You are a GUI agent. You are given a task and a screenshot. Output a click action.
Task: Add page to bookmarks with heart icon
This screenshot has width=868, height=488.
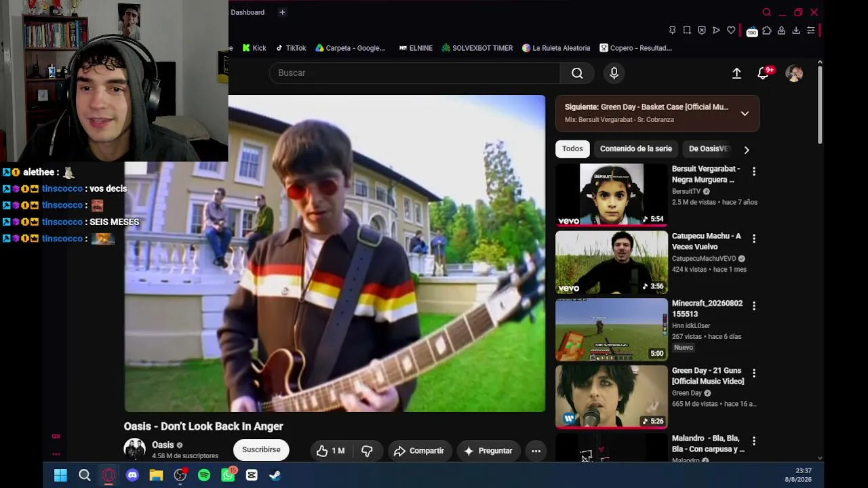[731, 30]
